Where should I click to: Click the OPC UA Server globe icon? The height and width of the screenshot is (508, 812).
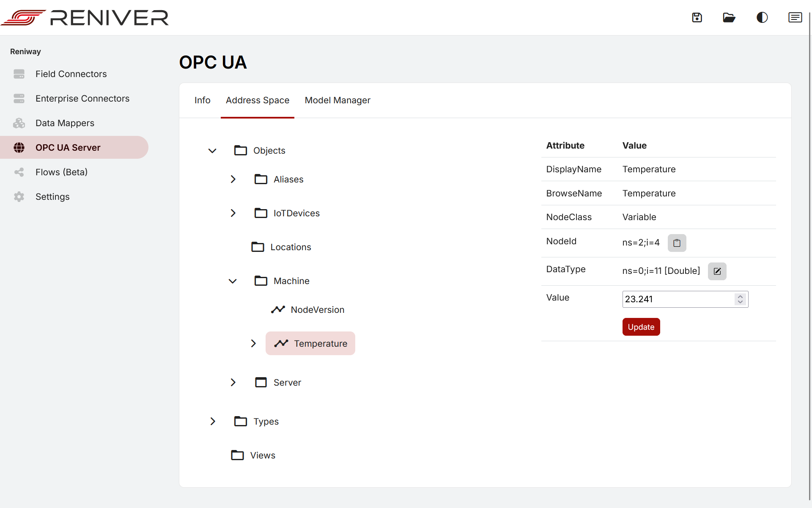pos(19,148)
